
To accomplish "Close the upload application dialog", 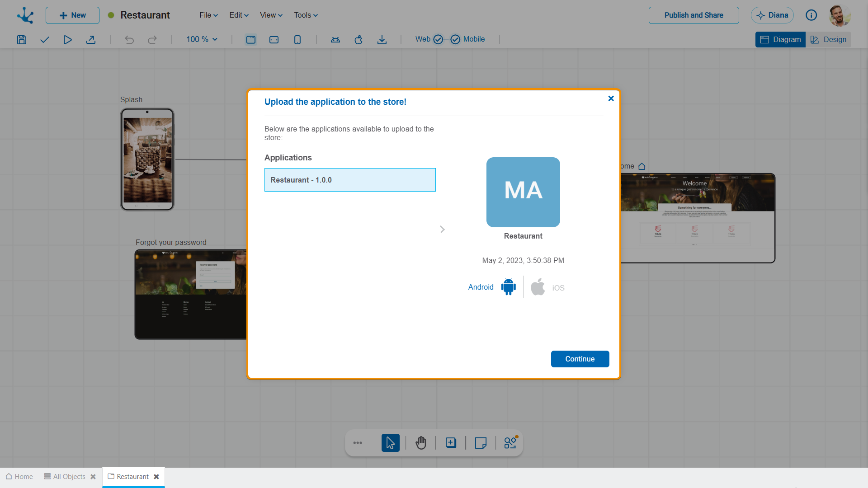I will pyautogui.click(x=611, y=99).
